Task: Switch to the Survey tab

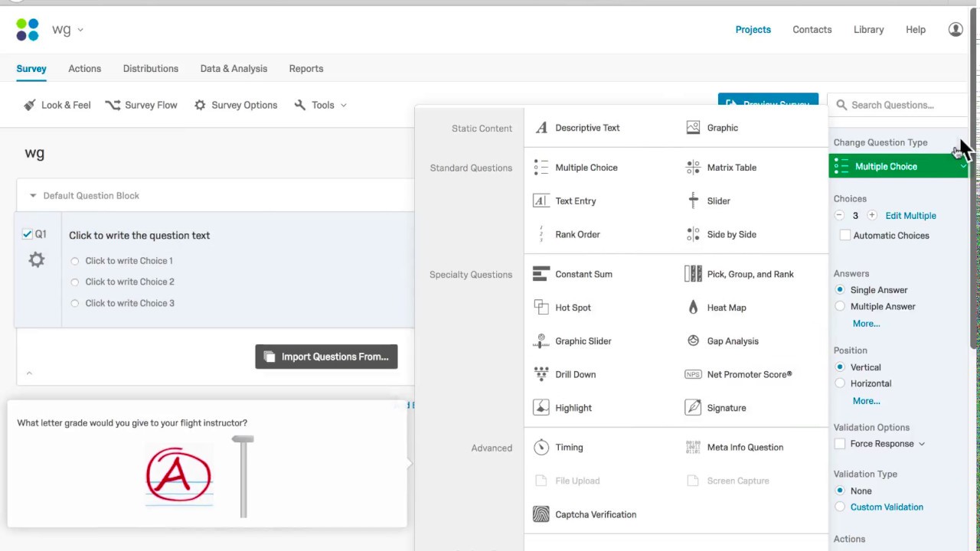Action: coord(31,69)
